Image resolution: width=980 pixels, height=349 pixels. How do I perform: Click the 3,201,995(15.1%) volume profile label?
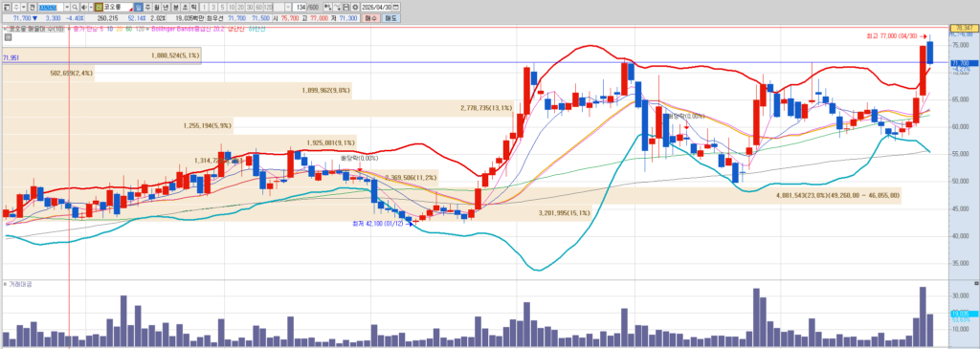click(565, 213)
